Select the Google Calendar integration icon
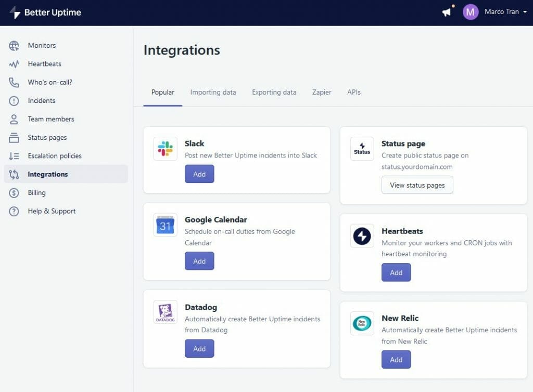533x392 pixels. [x=165, y=225]
